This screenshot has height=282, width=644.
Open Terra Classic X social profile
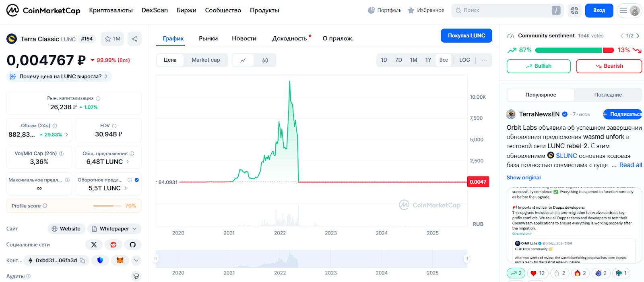point(94,245)
